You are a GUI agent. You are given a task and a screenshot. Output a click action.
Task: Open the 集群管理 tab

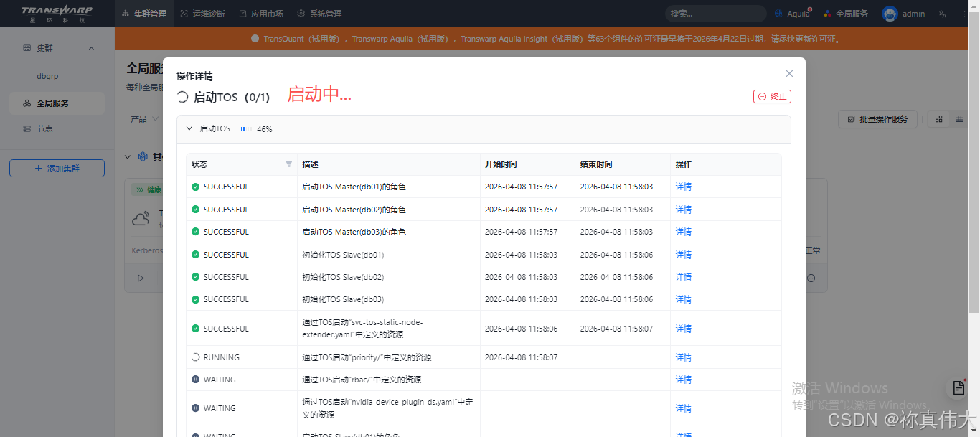coord(144,14)
